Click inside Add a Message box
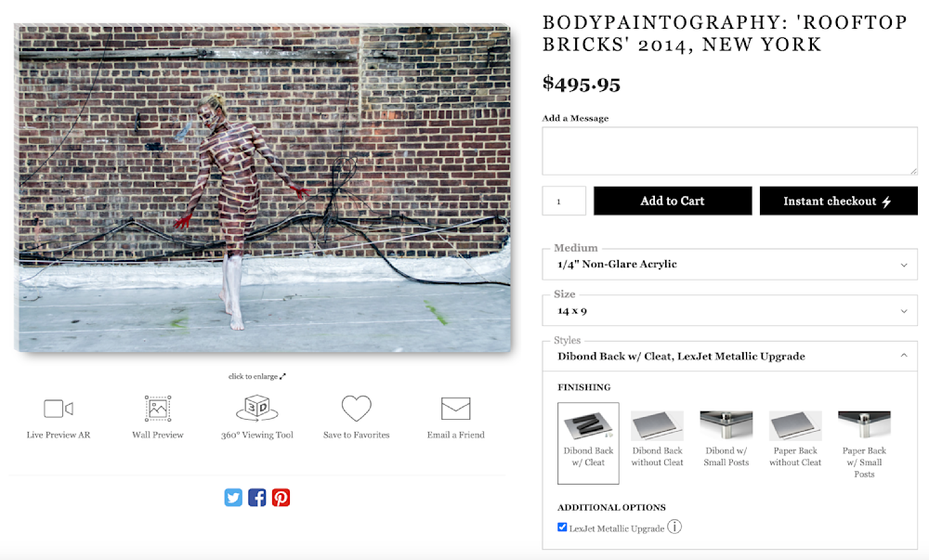This screenshot has height=560, width=929. point(729,150)
